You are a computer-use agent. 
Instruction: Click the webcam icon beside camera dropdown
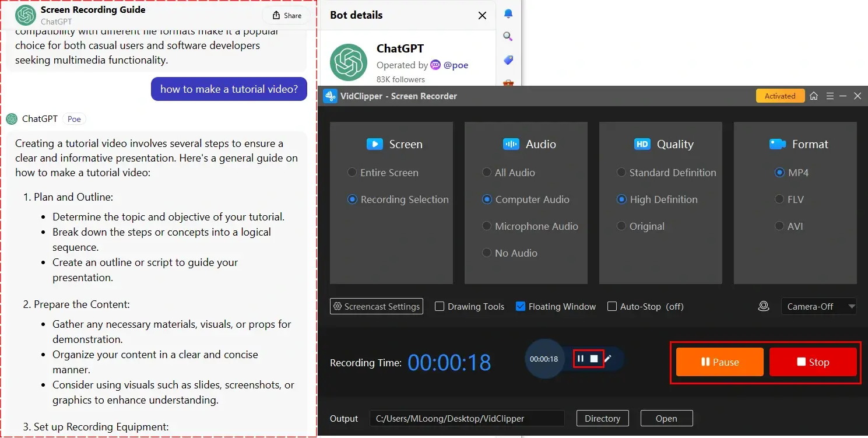pos(764,306)
